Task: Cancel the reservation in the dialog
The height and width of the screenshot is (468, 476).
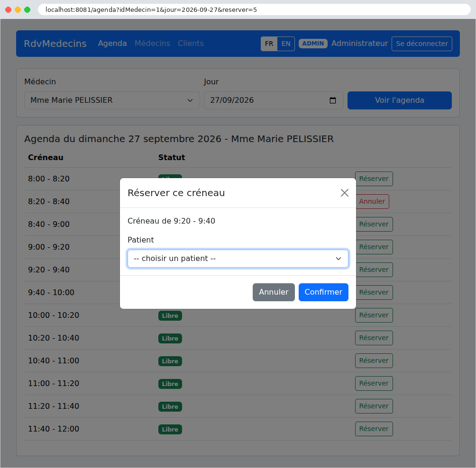Action: [x=274, y=292]
